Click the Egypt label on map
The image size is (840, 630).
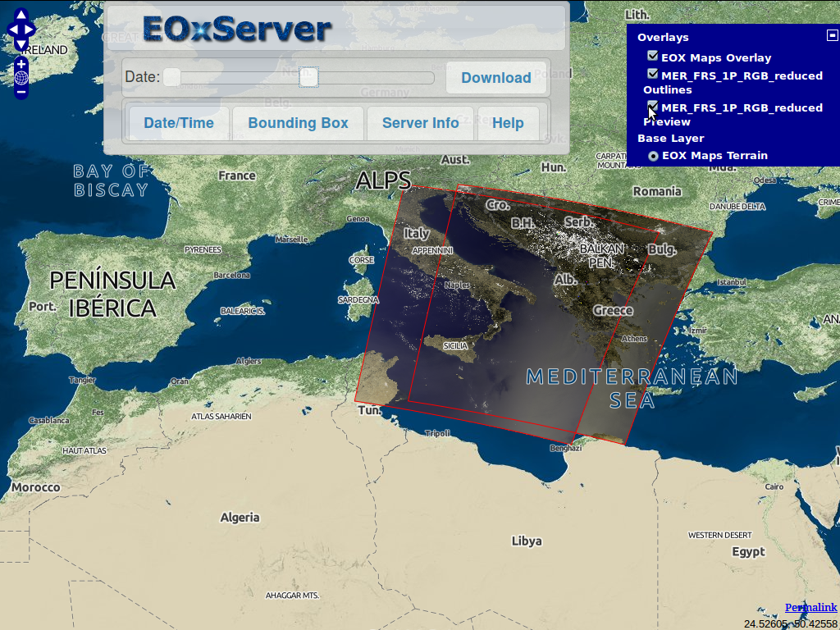point(748,552)
